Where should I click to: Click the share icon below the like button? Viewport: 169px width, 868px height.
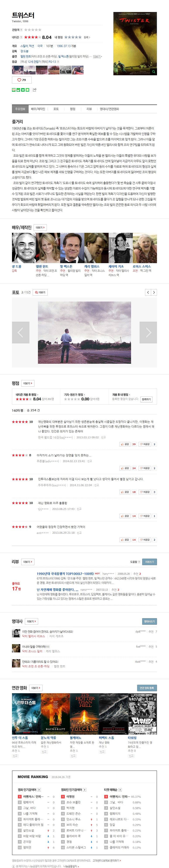pyautogui.click(x=35, y=90)
